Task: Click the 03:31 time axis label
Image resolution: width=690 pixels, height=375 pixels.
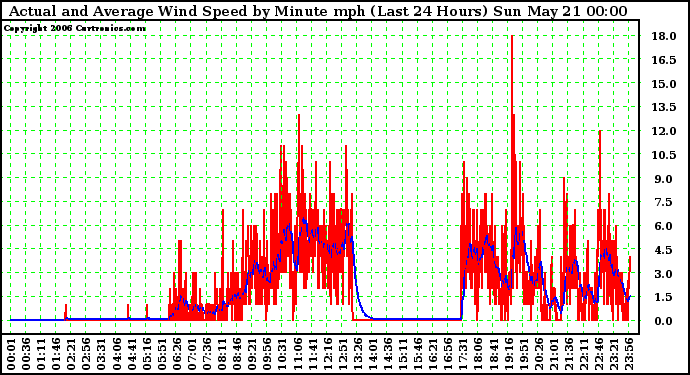Action: pyautogui.click(x=101, y=354)
